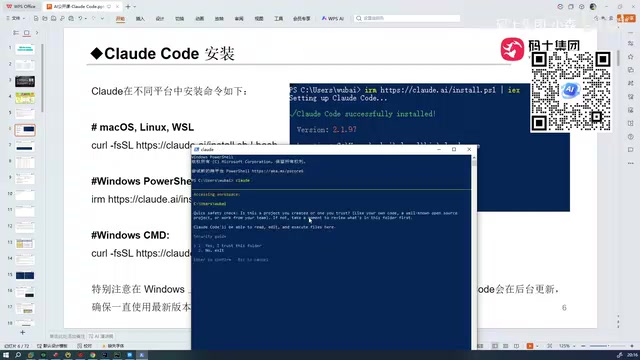Click the orange share button top right
This screenshot has width=640, height=360.
pyautogui.click(x=626, y=18)
